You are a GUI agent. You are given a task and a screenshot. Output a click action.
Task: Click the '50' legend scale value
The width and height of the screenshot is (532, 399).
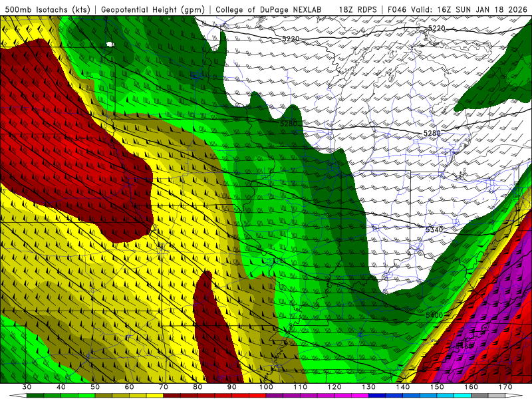(95, 387)
